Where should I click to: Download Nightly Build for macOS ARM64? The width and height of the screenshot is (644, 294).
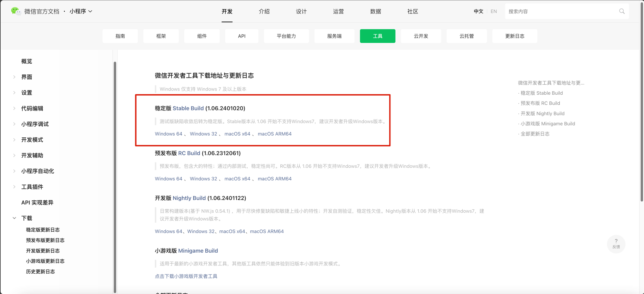pos(267,231)
